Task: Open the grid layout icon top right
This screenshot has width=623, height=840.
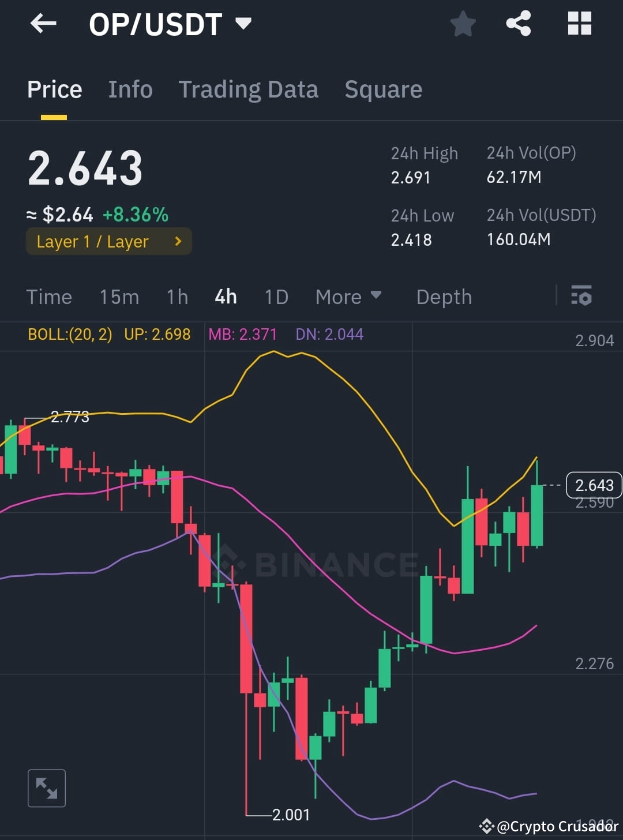Action: coord(579,23)
